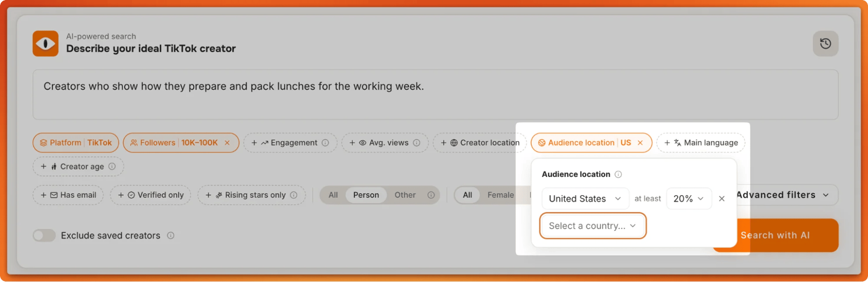Toggle the Exclude saved creators switch

[44, 235]
